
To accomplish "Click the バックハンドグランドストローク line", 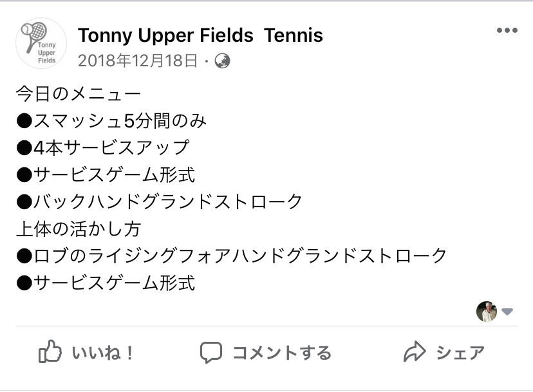I will click(x=159, y=201).
